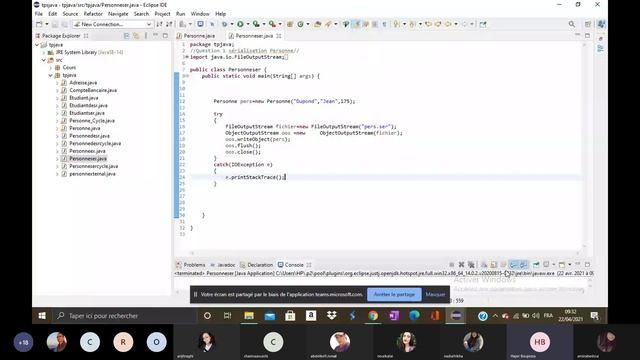Click the Open Perspective icon at top right
The width and height of the screenshot is (640, 360).
pyautogui.click(x=588, y=24)
